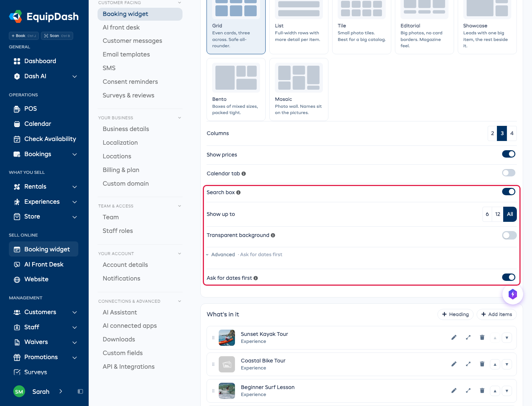
Task: Click the Sunset Kayak Tour thumbnail
Action: point(227,338)
